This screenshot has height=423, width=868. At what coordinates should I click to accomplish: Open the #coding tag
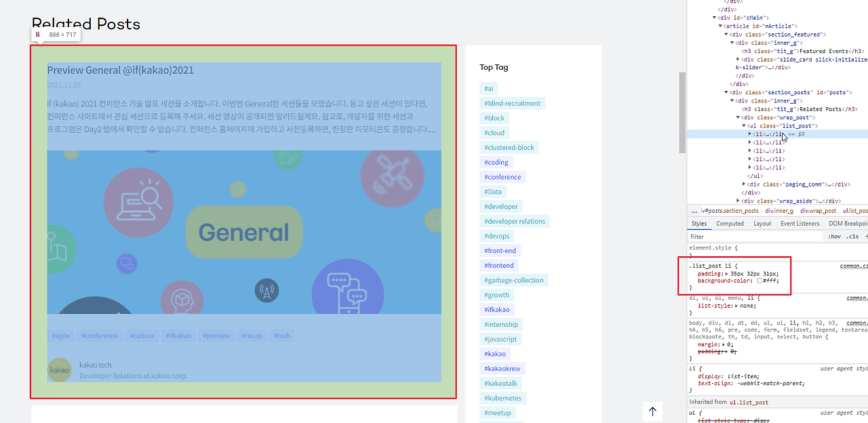[496, 163]
